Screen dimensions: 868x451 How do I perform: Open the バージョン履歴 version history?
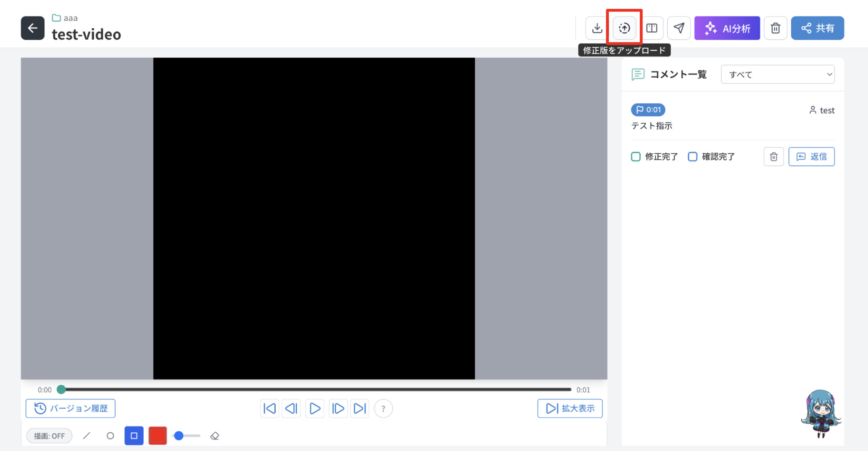pyautogui.click(x=71, y=408)
